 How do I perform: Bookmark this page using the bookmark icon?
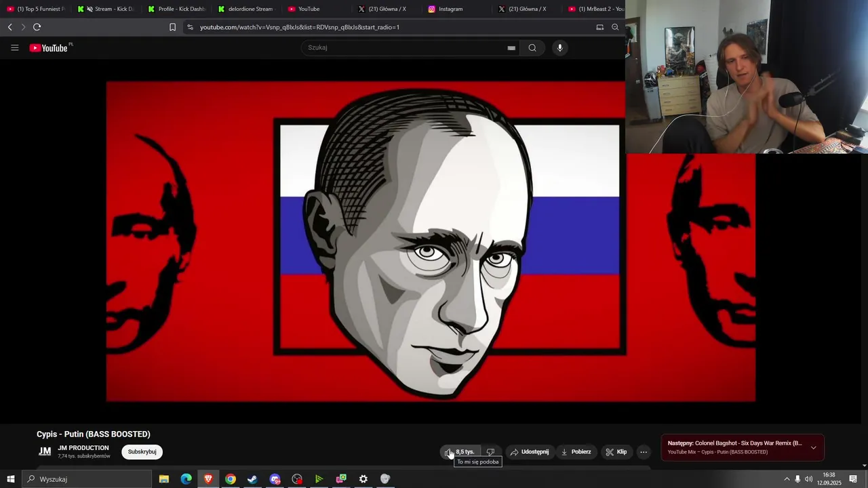coord(172,27)
